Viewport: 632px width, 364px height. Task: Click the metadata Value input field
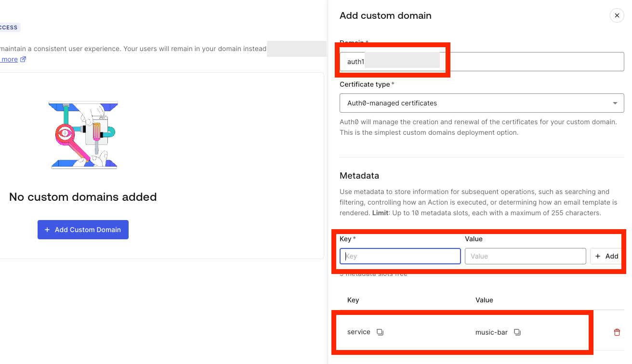(x=525, y=256)
